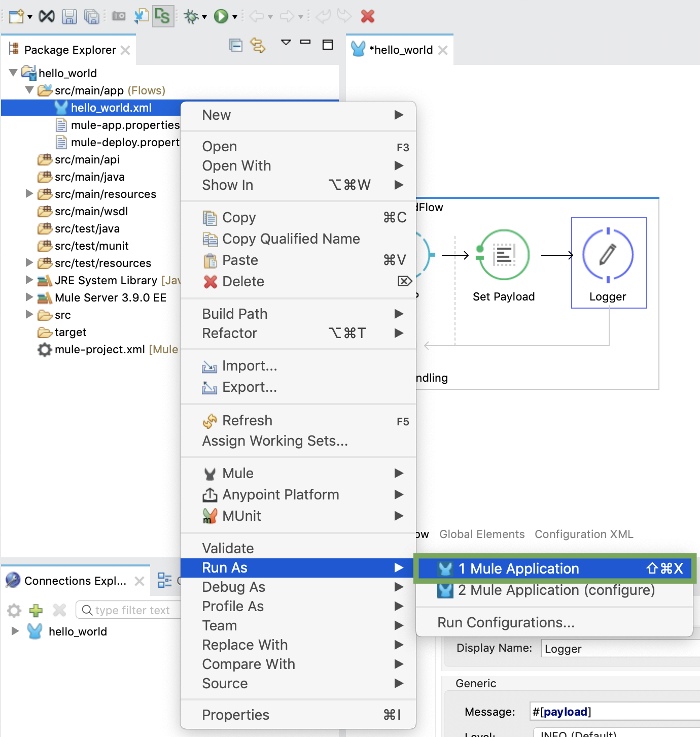Minimize the Package Explorer view
Screen dimensions: 700x737
pos(305,42)
